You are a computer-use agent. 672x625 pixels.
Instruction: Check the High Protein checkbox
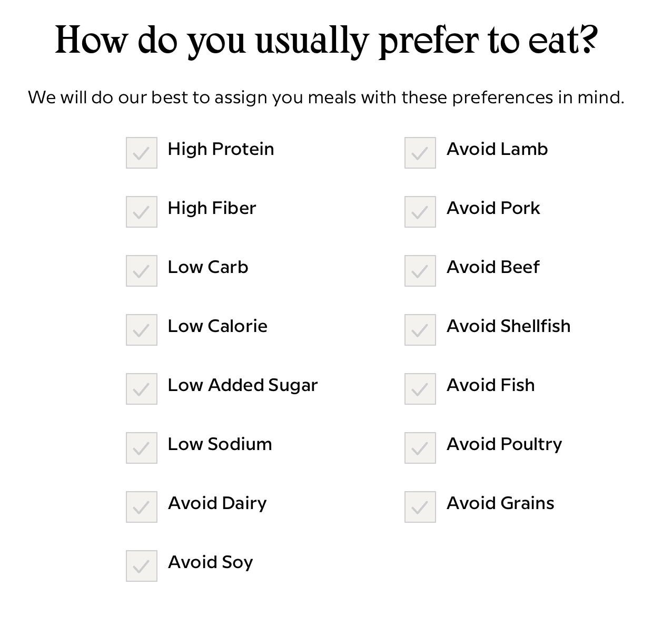click(142, 153)
